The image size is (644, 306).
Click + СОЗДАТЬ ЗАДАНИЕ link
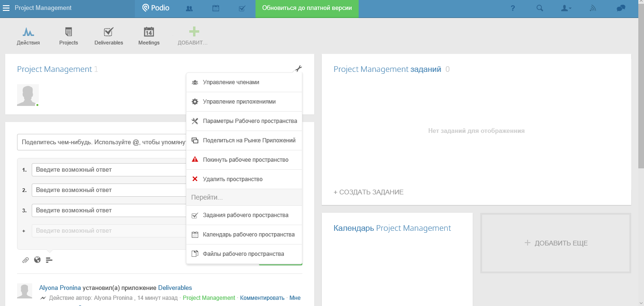pyautogui.click(x=369, y=192)
